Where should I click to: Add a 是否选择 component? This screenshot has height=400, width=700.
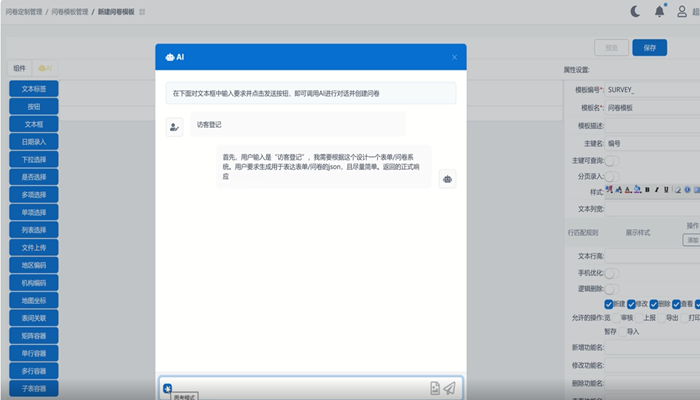pos(34,177)
